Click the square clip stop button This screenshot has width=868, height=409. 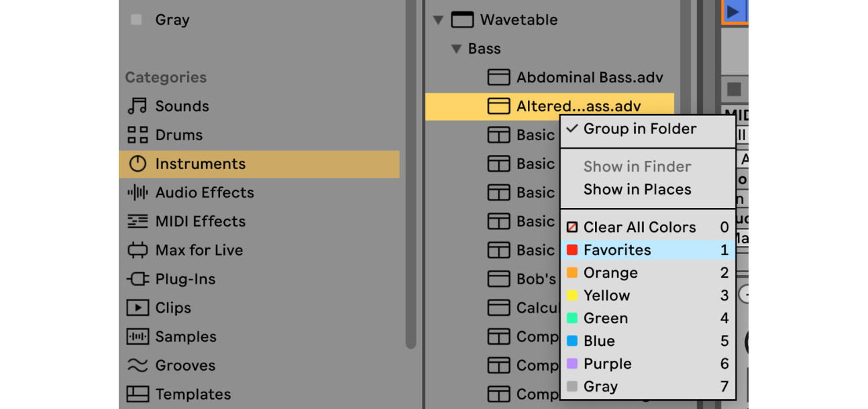pyautogui.click(x=735, y=89)
